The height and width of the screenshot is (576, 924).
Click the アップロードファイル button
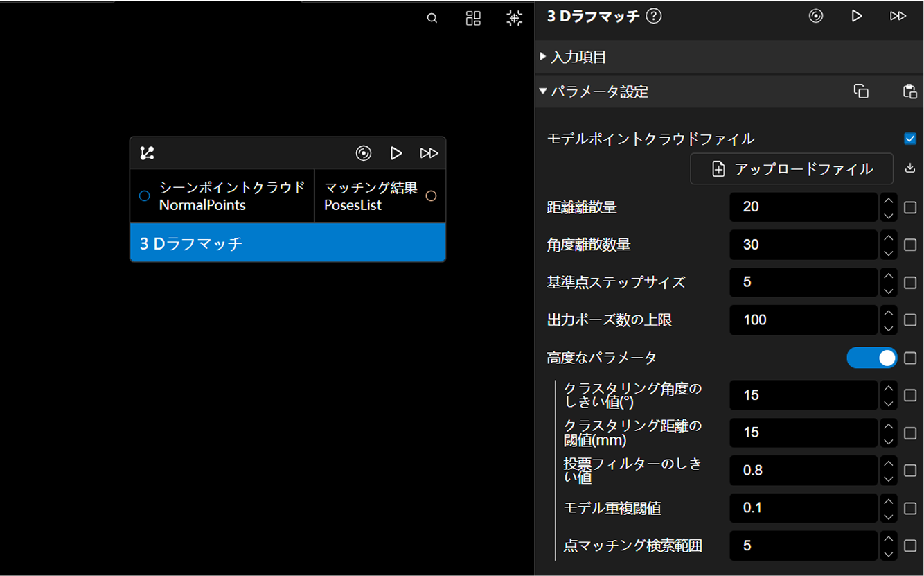pos(791,169)
